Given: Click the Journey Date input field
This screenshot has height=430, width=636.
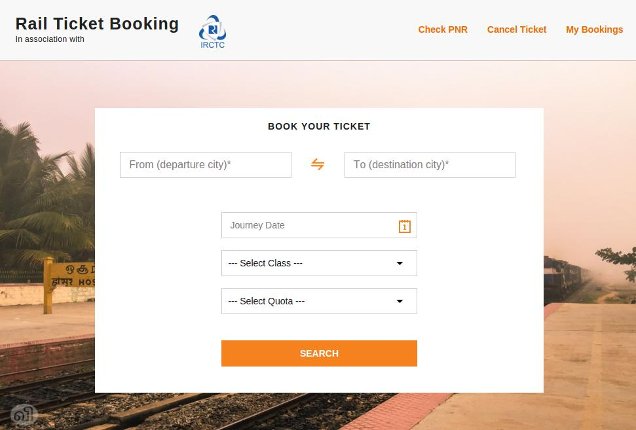Looking at the screenshot, I should (308, 226).
